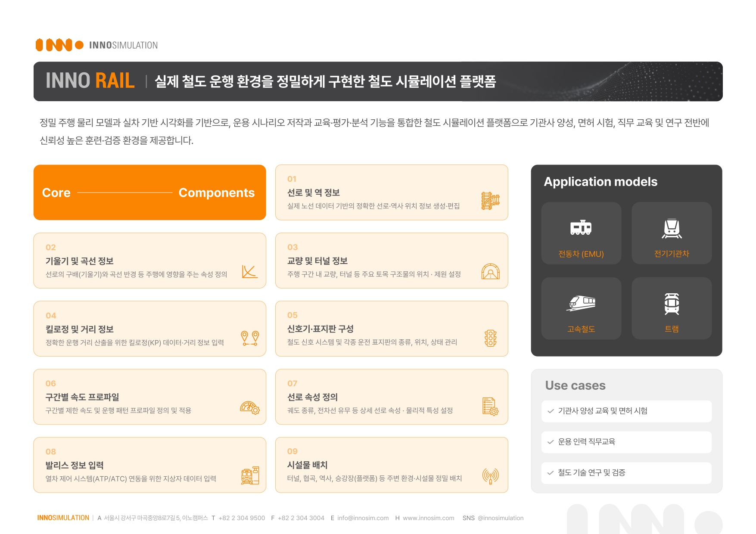Click the Application models heading
Viewport: 756px width, 534px height.
click(x=600, y=182)
